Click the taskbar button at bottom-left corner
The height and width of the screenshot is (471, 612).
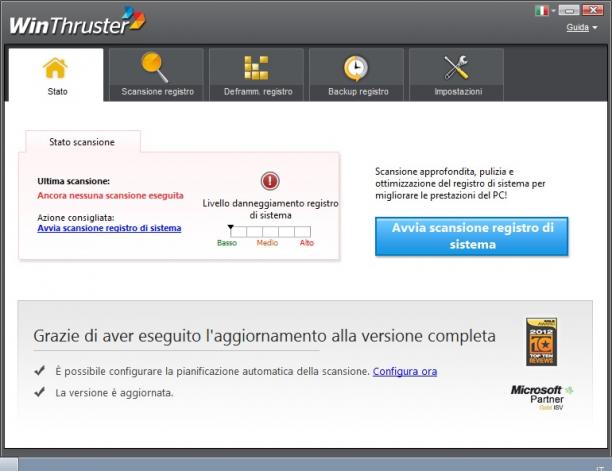[9, 464]
